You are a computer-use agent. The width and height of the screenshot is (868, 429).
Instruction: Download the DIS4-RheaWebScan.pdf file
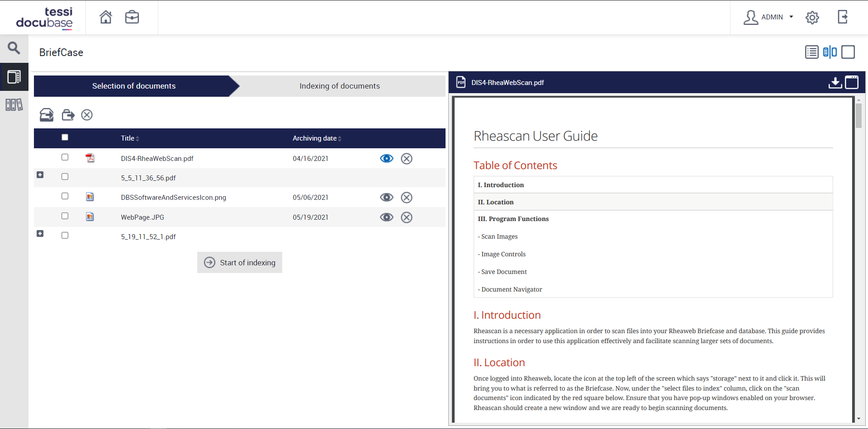click(835, 83)
